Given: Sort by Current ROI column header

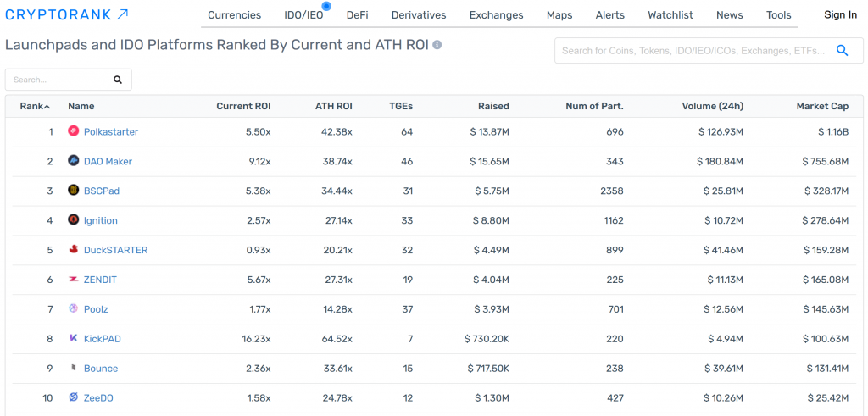Looking at the screenshot, I should (x=243, y=106).
